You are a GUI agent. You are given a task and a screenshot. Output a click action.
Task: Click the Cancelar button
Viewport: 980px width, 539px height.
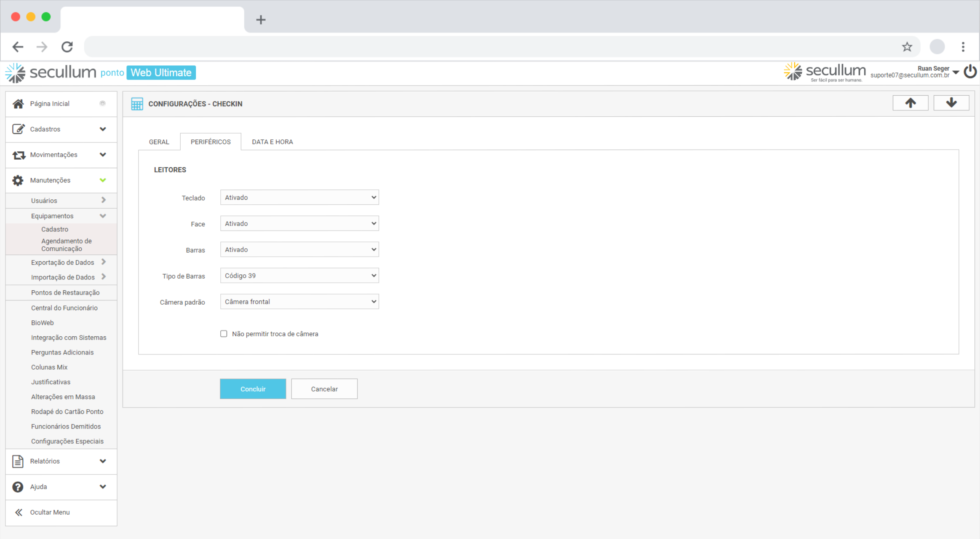[324, 389]
